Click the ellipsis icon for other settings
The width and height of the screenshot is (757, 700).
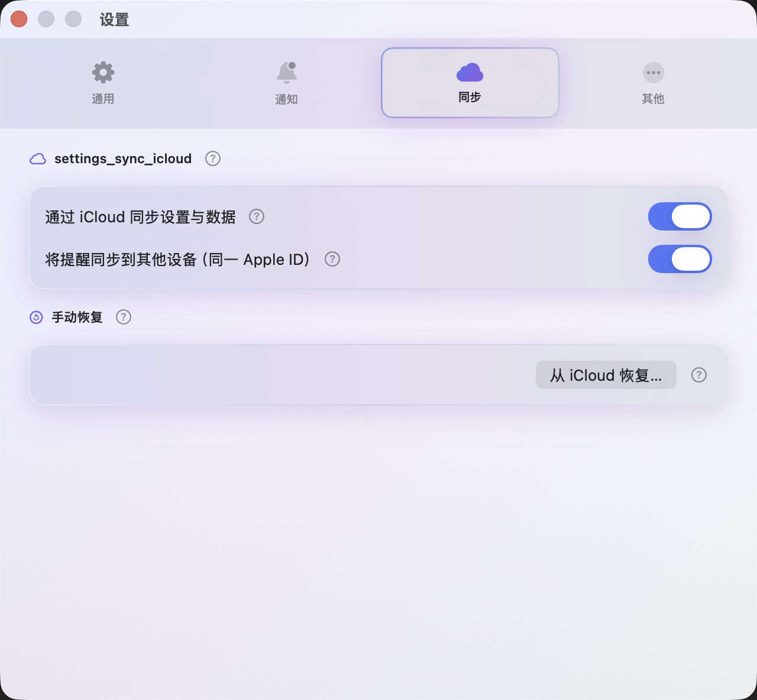[x=654, y=73]
